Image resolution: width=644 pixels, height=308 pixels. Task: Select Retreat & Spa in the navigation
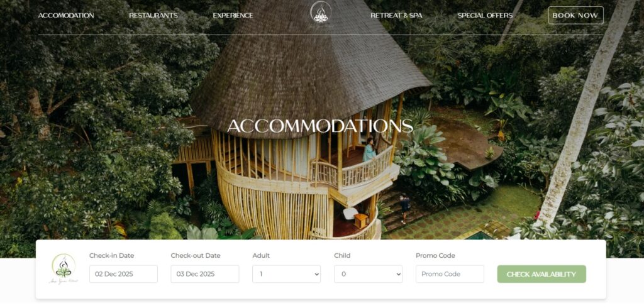tap(396, 16)
